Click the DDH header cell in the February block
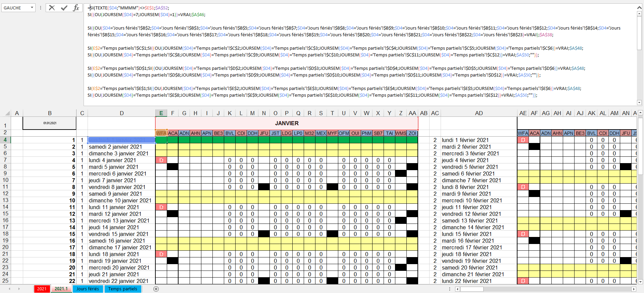This screenshot has width=644, height=293. 614,133
